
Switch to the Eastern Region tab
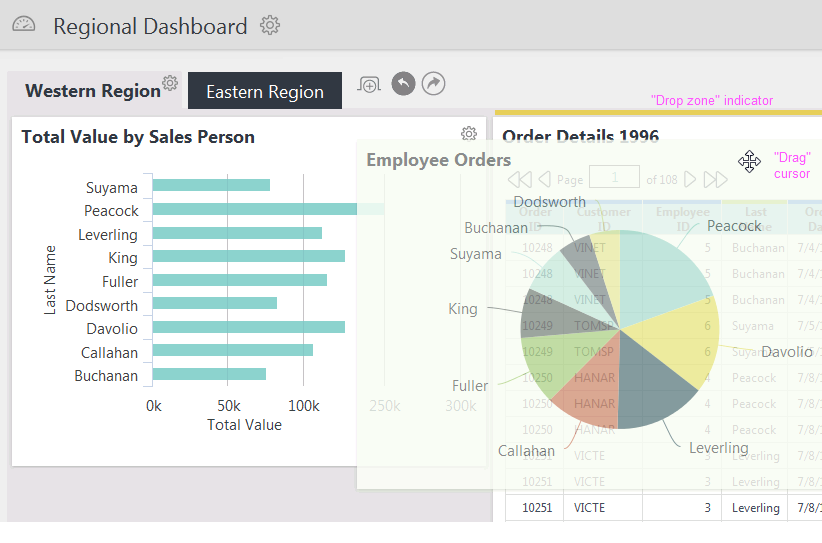click(x=265, y=91)
